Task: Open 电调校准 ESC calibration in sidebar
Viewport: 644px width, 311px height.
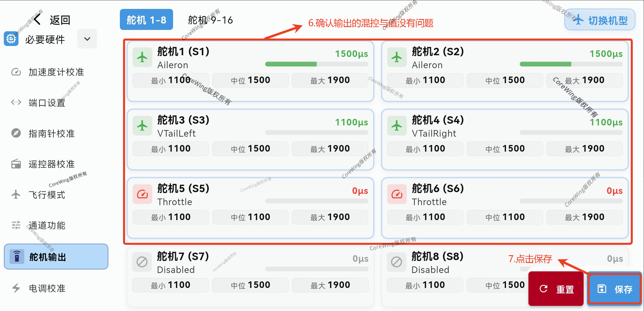Action: [x=47, y=288]
